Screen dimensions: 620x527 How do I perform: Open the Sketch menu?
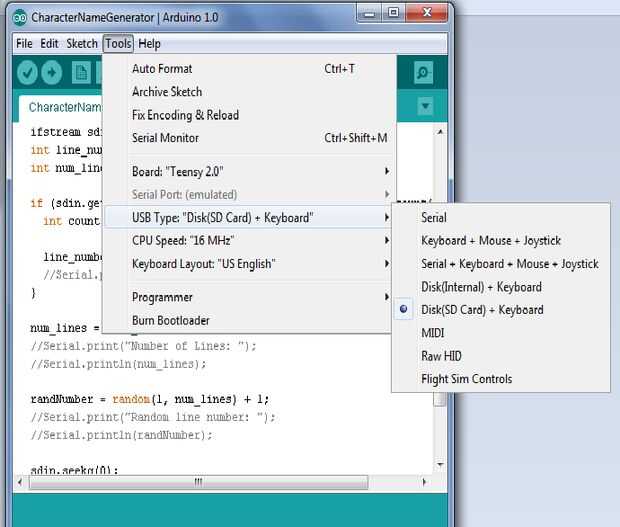[x=82, y=43]
